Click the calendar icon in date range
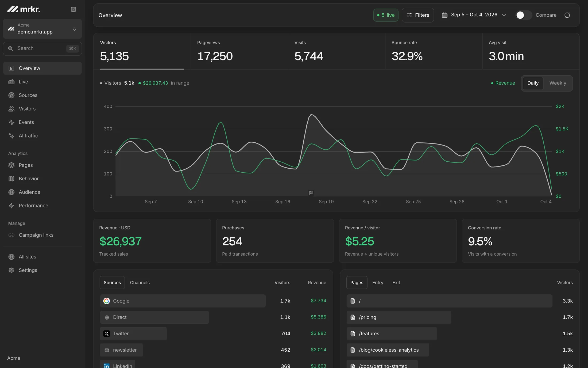Image resolution: width=588 pixels, height=368 pixels. point(444,15)
